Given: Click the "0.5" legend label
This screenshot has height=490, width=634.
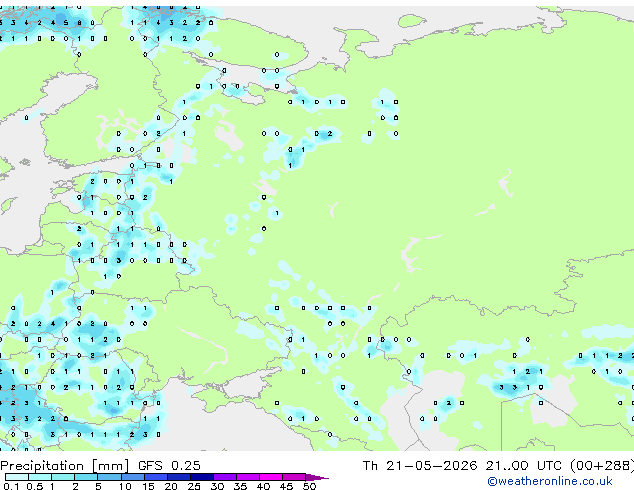Looking at the screenshot, I should [x=34, y=486].
